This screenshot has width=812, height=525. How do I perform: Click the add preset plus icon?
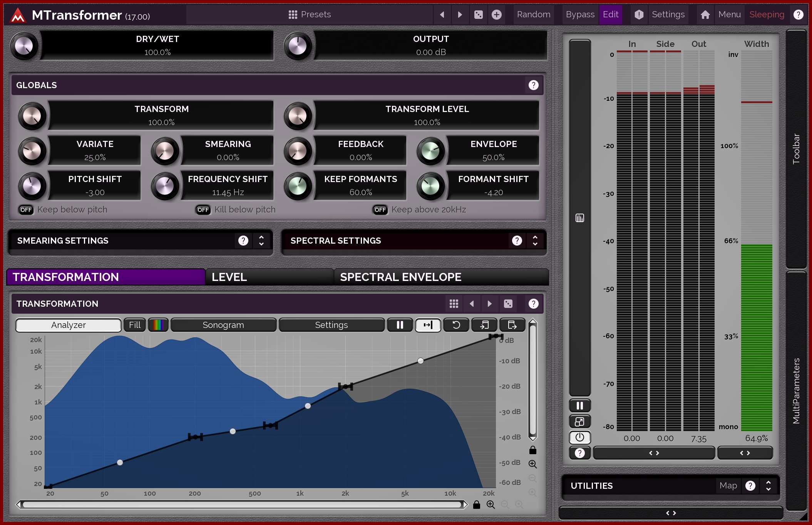pyautogui.click(x=497, y=15)
